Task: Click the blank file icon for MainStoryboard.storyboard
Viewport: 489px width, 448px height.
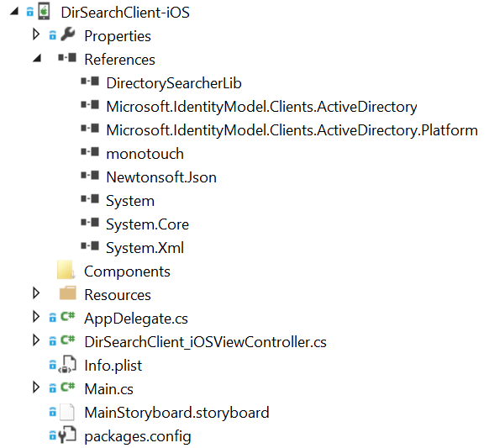Action: (67, 412)
